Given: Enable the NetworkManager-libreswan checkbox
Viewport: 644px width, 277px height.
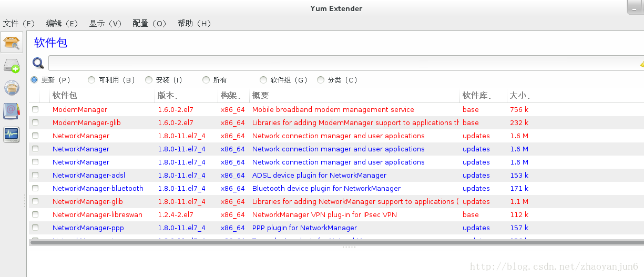Looking at the screenshot, I should coord(35,214).
